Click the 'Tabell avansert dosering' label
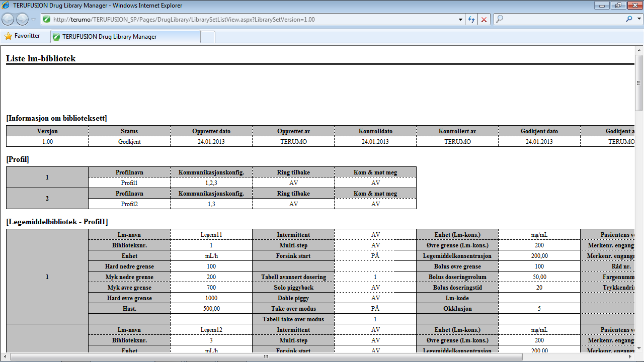This screenshot has width=644, height=362. (x=293, y=277)
